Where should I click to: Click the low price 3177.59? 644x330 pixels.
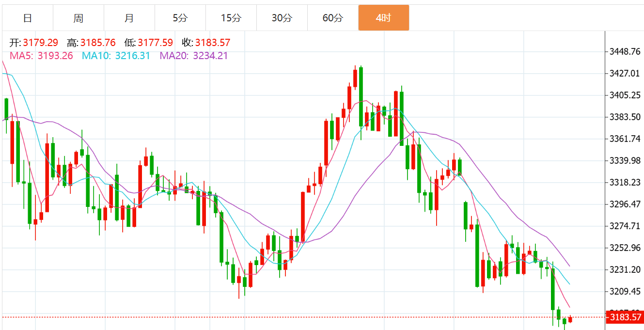pos(155,43)
